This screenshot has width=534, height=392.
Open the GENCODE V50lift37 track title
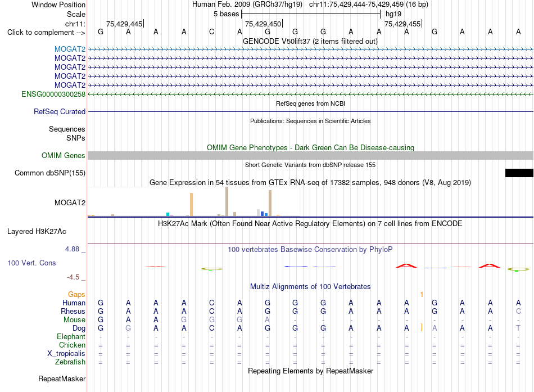click(310, 41)
